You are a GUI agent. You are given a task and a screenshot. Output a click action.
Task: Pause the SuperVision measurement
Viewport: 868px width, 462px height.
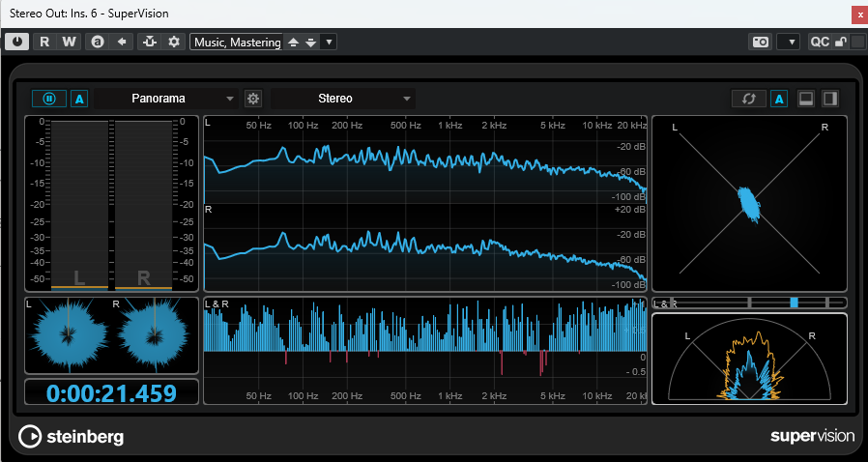[x=48, y=99]
